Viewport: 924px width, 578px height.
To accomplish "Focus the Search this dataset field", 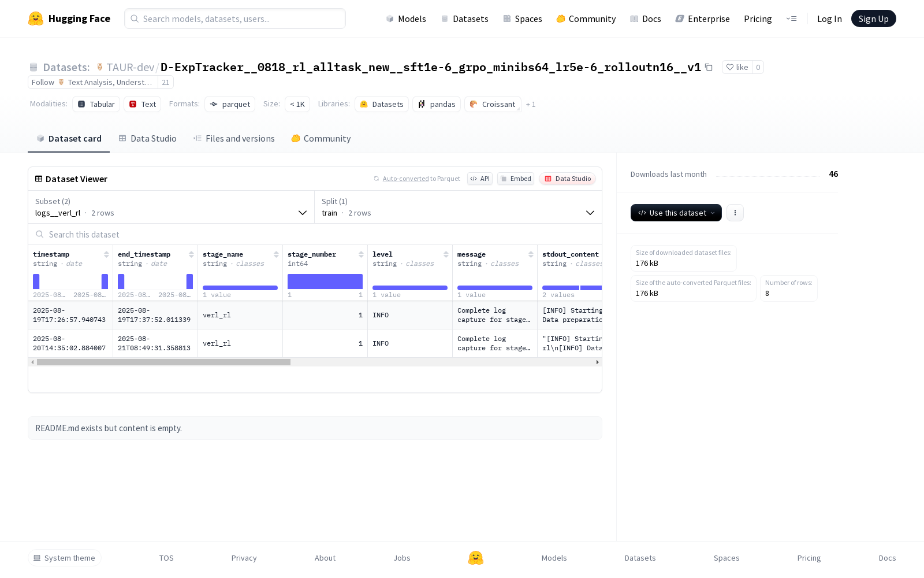I will tap(315, 234).
